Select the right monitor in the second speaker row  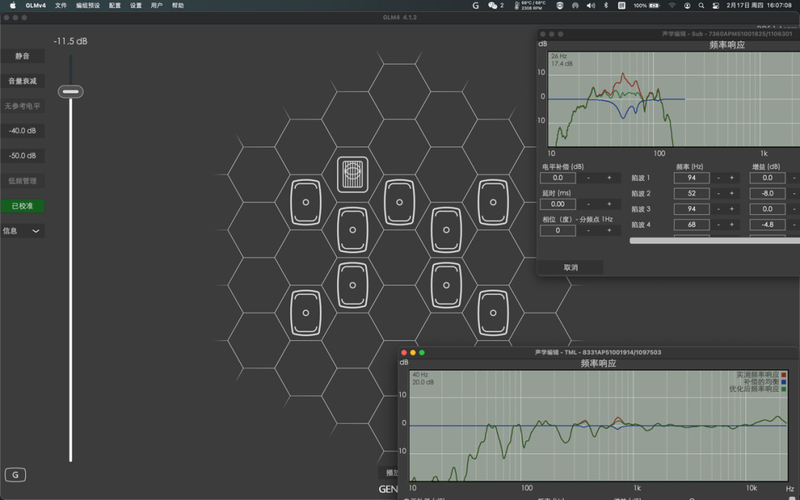coord(446,230)
